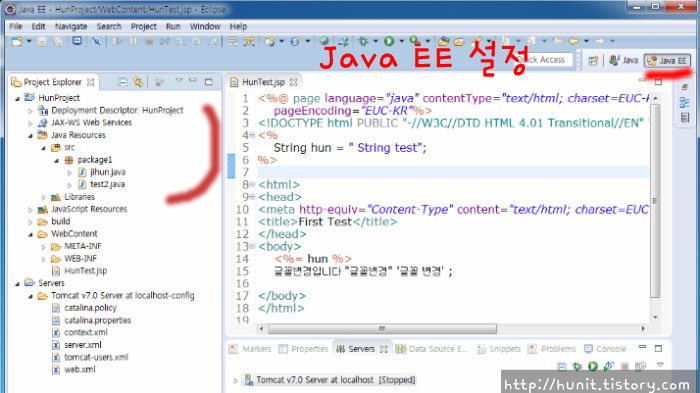Open the Project menu
The width and height of the screenshot is (700, 393).
[143, 26]
